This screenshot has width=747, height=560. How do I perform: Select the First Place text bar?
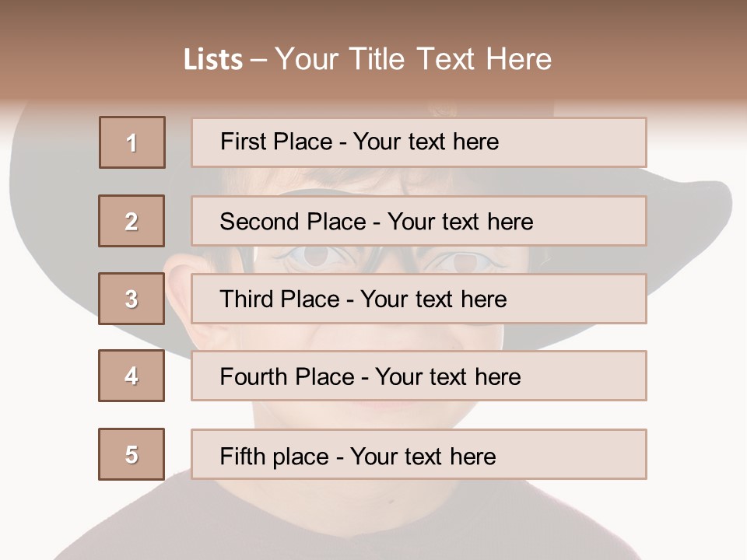pos(419,142)
